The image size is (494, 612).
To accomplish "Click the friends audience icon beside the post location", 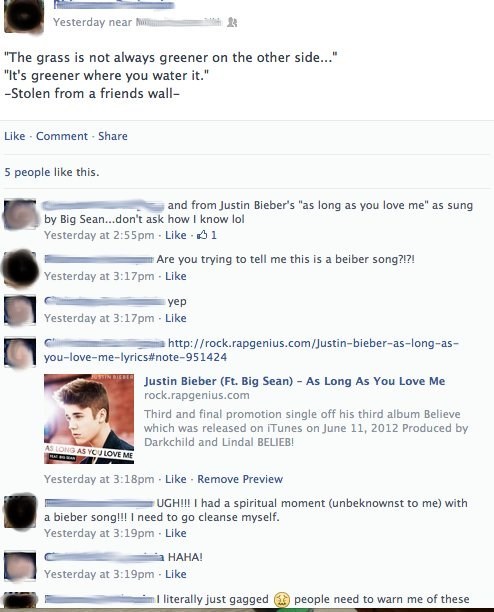I will (x=232, y=22).
